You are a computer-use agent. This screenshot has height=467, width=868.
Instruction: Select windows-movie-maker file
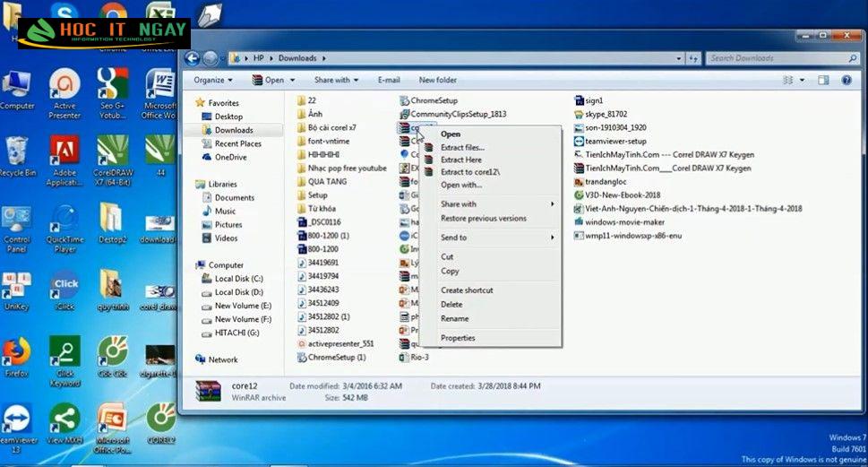click(x=624, y=222)
